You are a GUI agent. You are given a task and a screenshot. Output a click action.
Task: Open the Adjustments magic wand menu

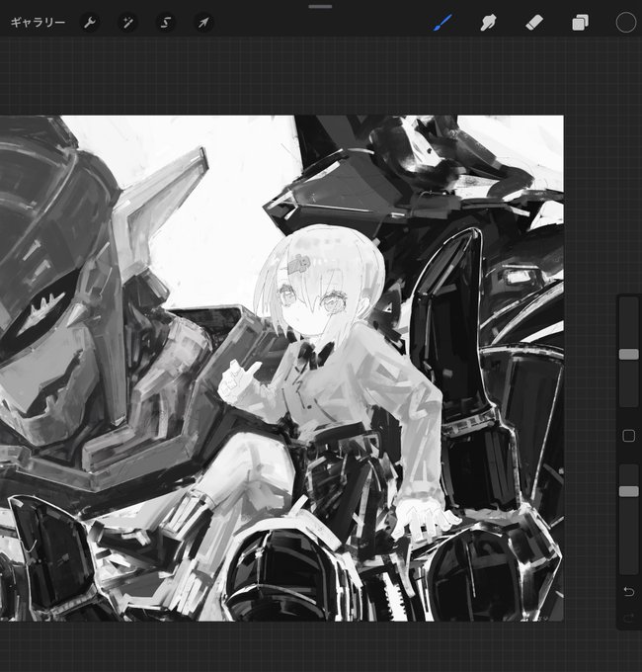click(127, 23)
